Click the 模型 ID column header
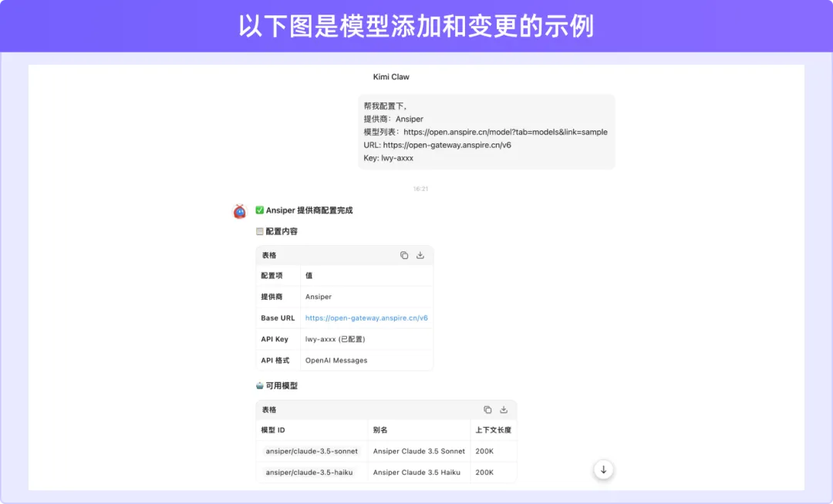This screenshot has width=833, height=504. point(272,430)
